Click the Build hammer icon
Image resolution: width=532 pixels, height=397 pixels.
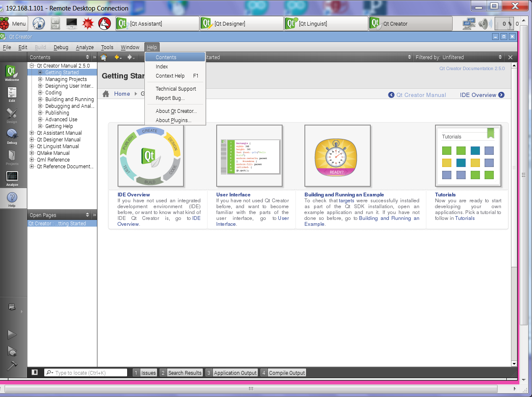pyautogui.click(x=12, y=366)
